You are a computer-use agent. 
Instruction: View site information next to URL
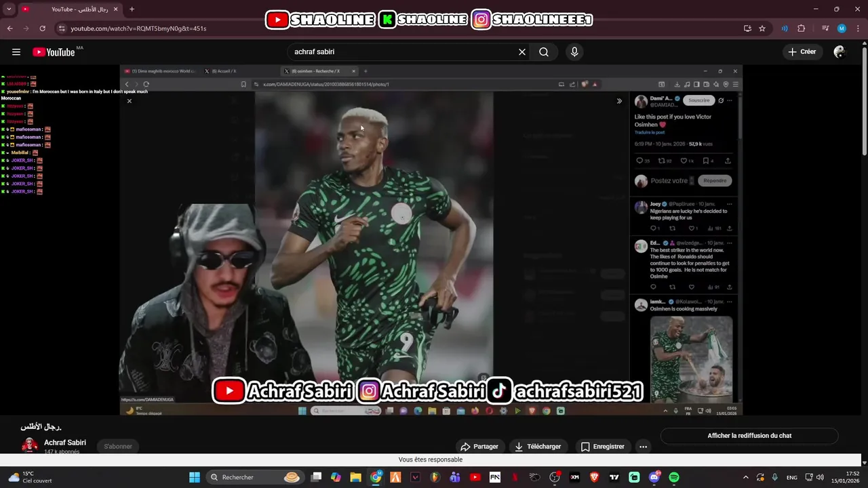click(62, 28)
